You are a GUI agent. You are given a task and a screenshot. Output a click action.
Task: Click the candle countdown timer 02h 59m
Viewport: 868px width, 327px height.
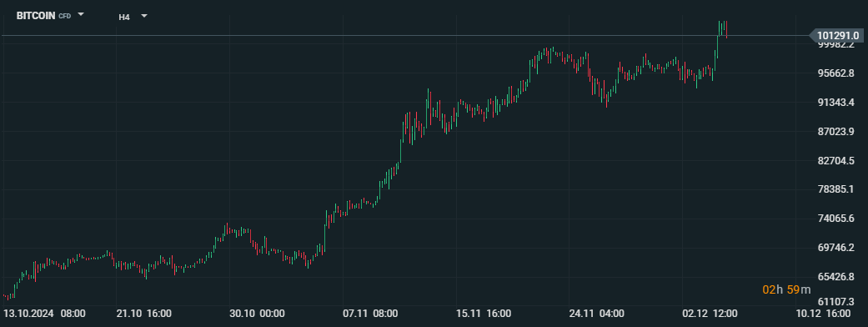click(x=786, y=289)
